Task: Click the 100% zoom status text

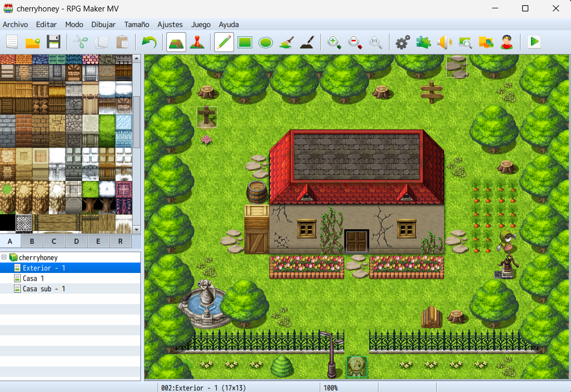Action: coord(331,388)
